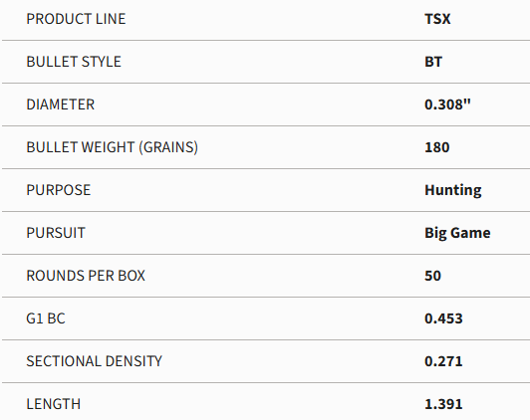This screenshot has height=420, width=530.
Task: Select the 50 rounds per box value
Action: 432,276
